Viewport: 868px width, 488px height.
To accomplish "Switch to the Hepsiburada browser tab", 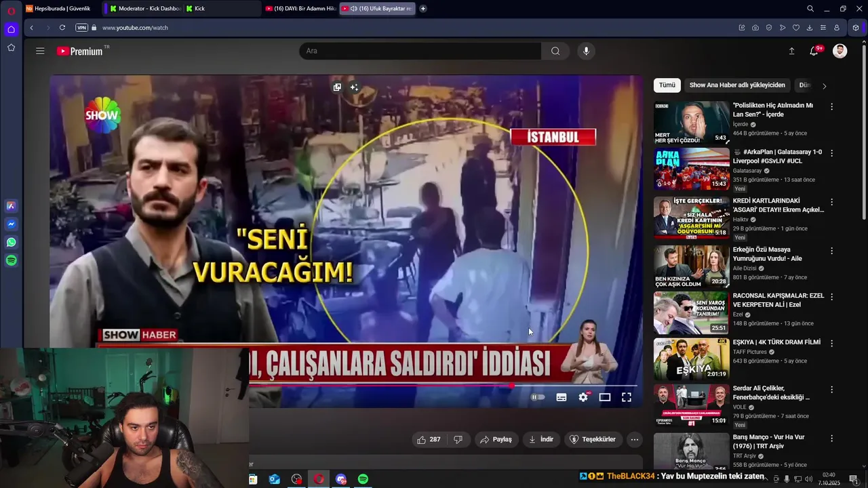I will (x=61, y=9).
